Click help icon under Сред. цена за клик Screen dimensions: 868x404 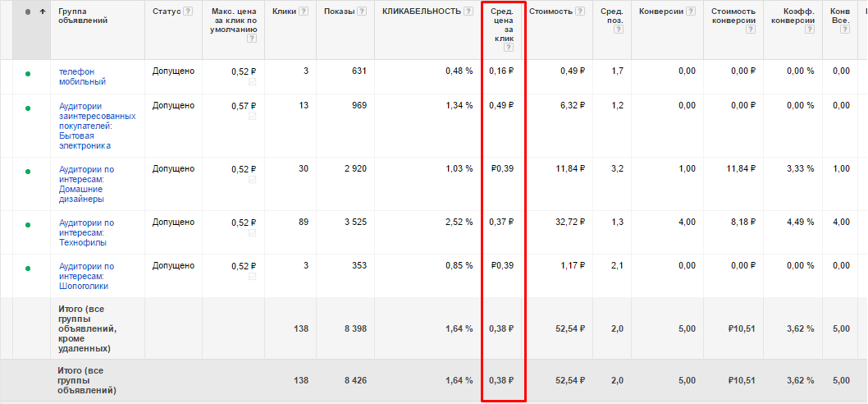click(x=508, y=48)
